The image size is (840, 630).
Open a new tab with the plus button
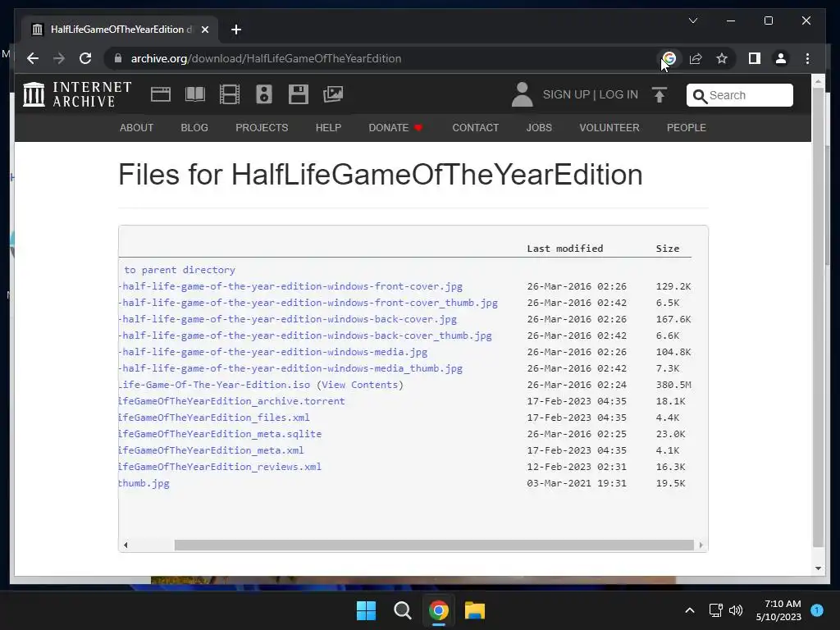[x=236, y=30]
